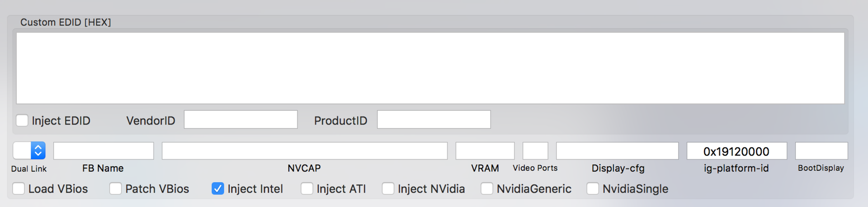
Task: Click inside the Custom EDID hex text area
Action: (x=430, y=68)
